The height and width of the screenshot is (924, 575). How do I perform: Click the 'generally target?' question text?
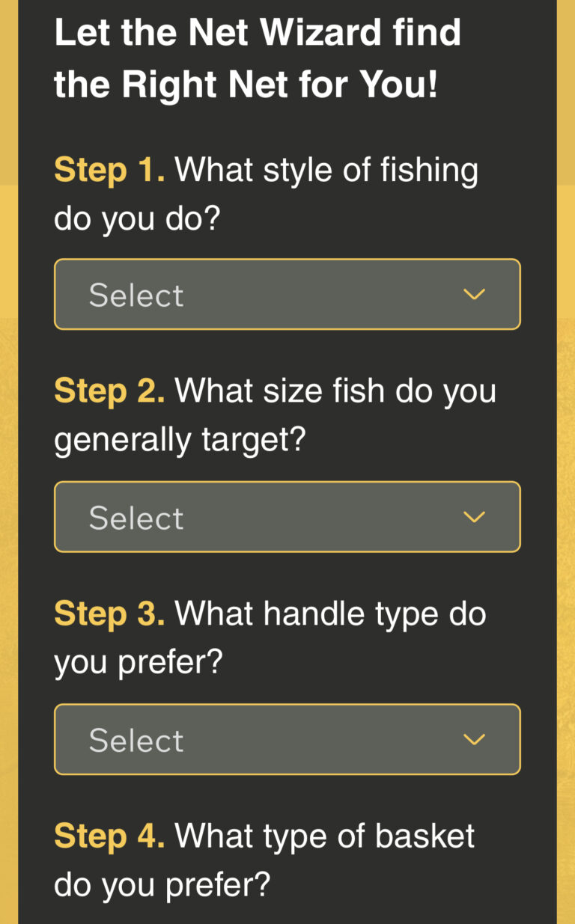pos(180,441)
